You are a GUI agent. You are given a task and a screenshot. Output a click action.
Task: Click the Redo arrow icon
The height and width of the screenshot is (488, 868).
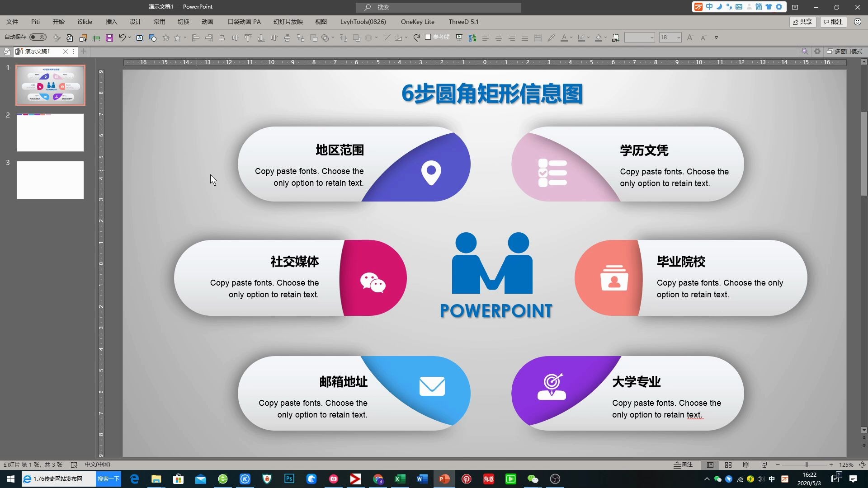pos(417,38)
